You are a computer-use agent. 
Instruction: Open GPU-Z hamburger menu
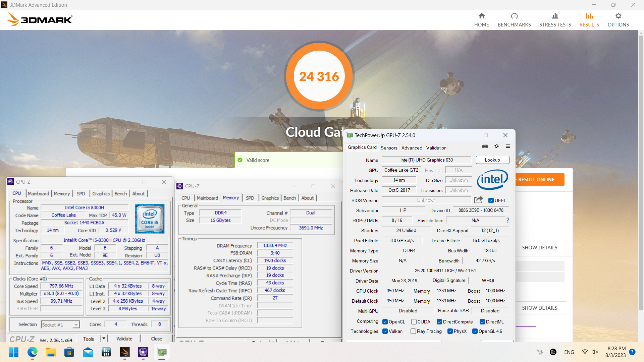[x=508, y=146]
